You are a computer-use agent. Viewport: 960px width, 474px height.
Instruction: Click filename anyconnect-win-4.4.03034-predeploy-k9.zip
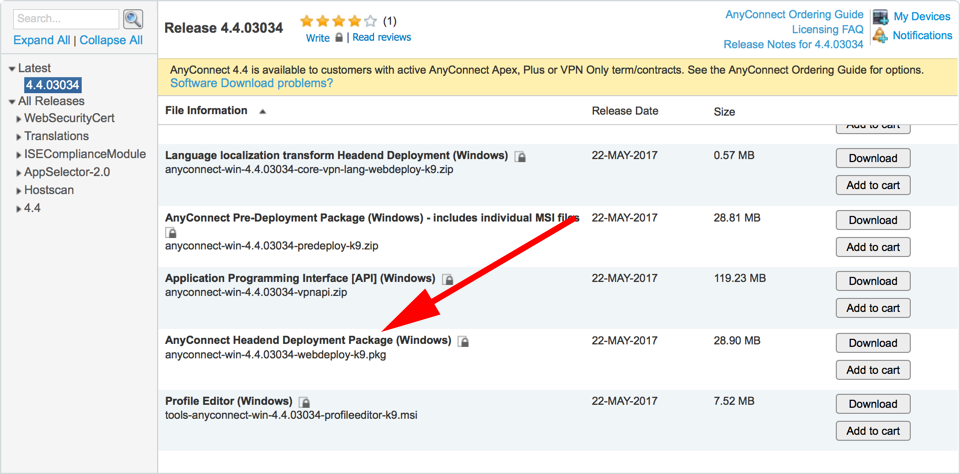pos(272,246)
